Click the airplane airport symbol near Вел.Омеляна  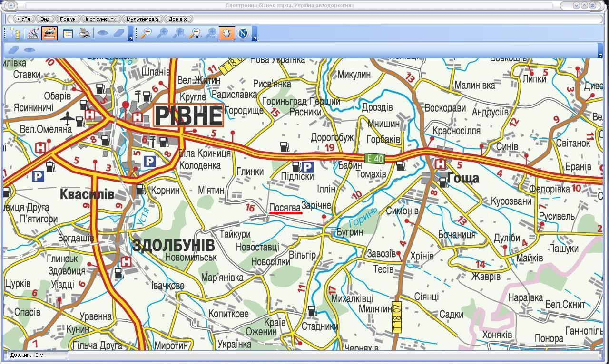pyautogui.click(x=68, y=117)
